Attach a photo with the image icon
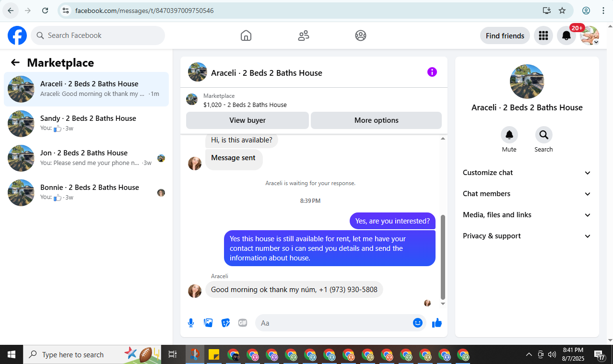Image resolution: width=613 pixels, height=364 pixels. pyautogui.click(x=208, y=323)
